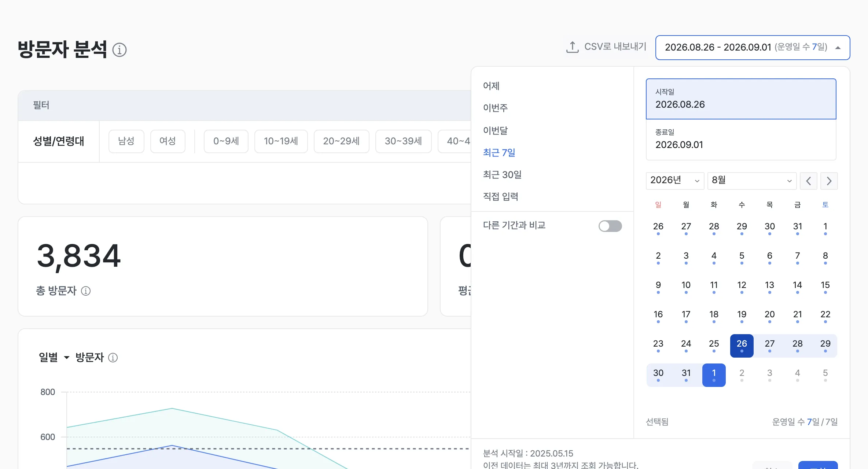Viewport: 868px width, 469px height.
Task: Select the 어제 preset
Action: (x=491, y=86)
